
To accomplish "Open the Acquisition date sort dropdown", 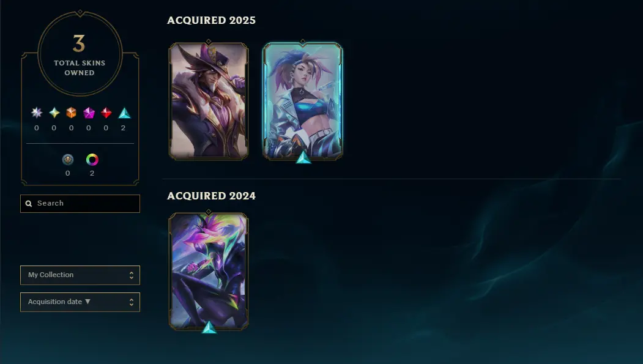I will pos(80,302).
